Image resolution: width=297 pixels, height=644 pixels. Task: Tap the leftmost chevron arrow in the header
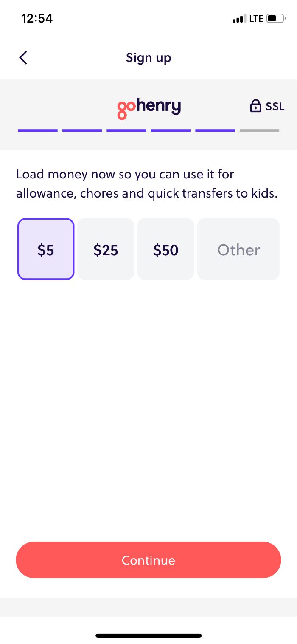pyautogui.click(x=23, y=57)
